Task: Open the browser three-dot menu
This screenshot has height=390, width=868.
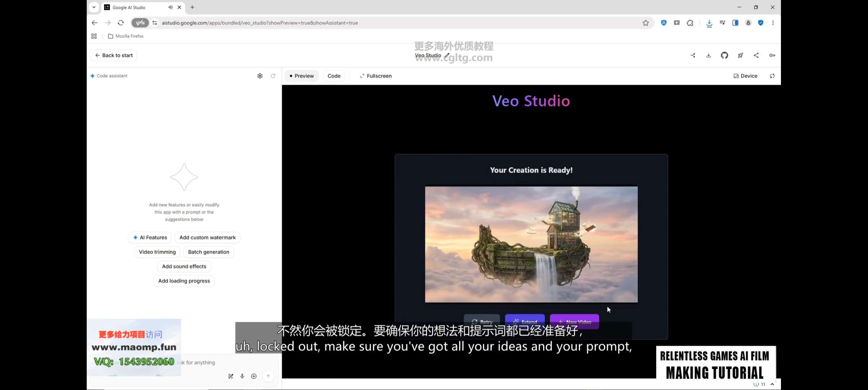Action: point(773,23)
